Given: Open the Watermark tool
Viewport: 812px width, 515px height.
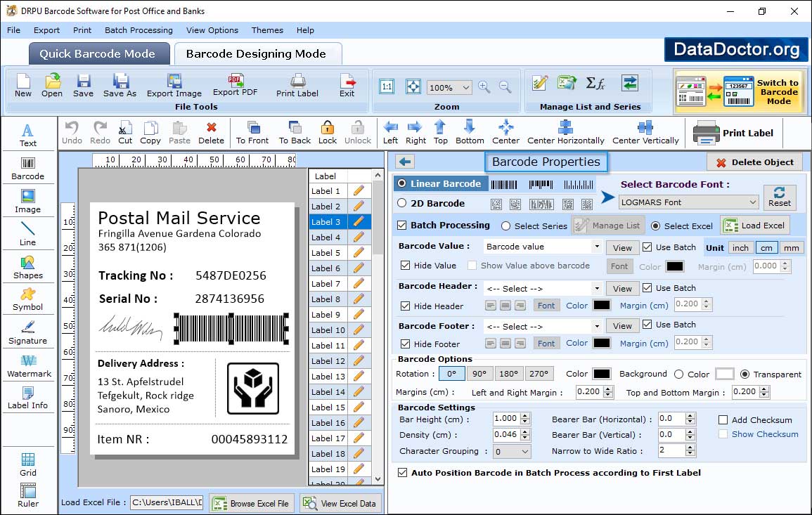Looking at the screenshot, I should (29, 366).
